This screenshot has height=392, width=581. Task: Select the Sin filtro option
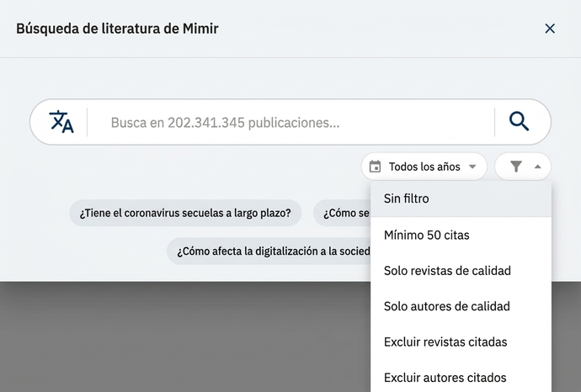(x=461, y=199)
